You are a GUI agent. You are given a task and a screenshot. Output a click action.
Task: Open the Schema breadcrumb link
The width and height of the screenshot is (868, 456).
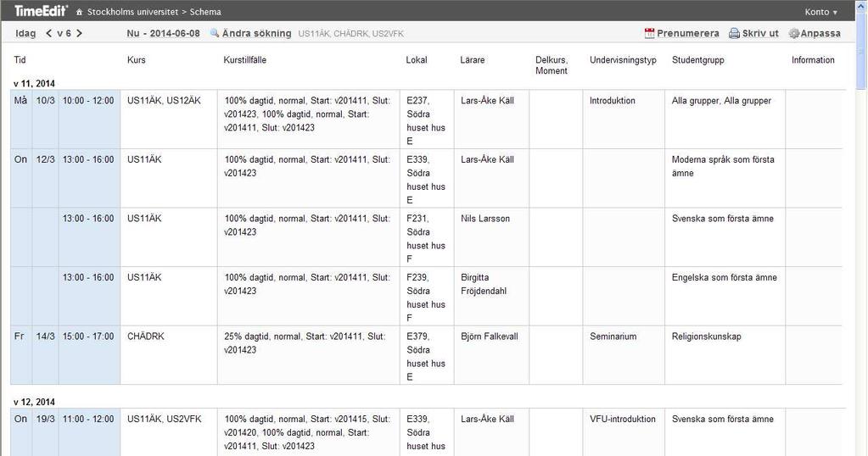(205, 12)
